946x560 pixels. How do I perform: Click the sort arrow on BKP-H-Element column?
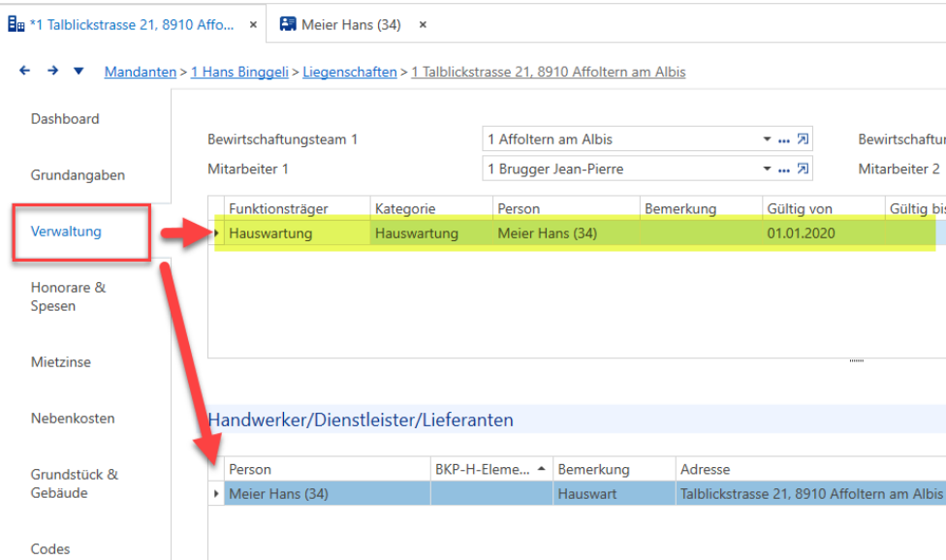tap(541, 468)
